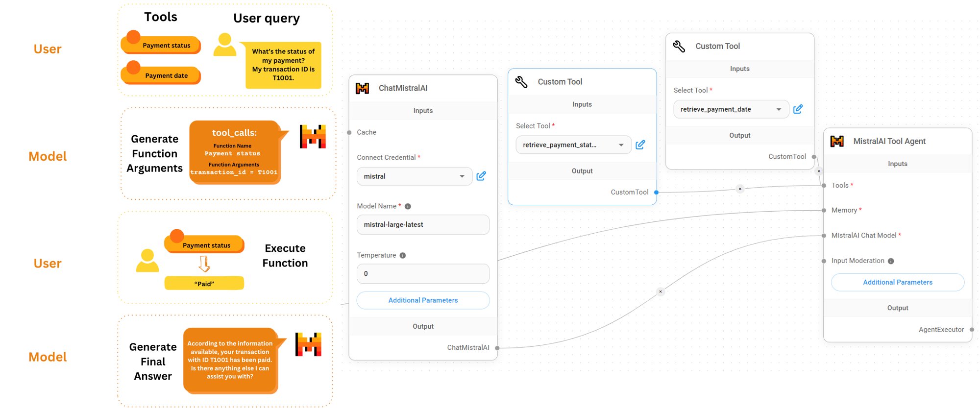Edit the mistral credential with the pencil icon
The image size is (980, 412).
(481, 176)
